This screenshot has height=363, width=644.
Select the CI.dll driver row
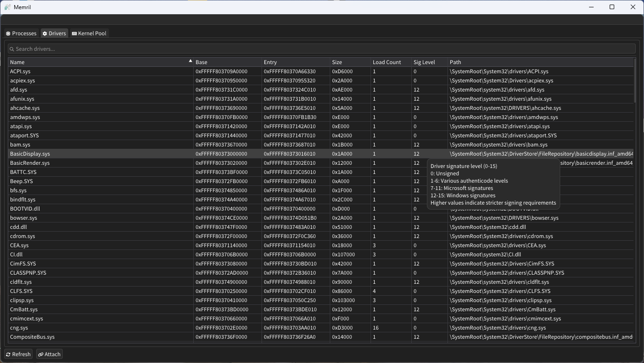click(x=321, y=255)
